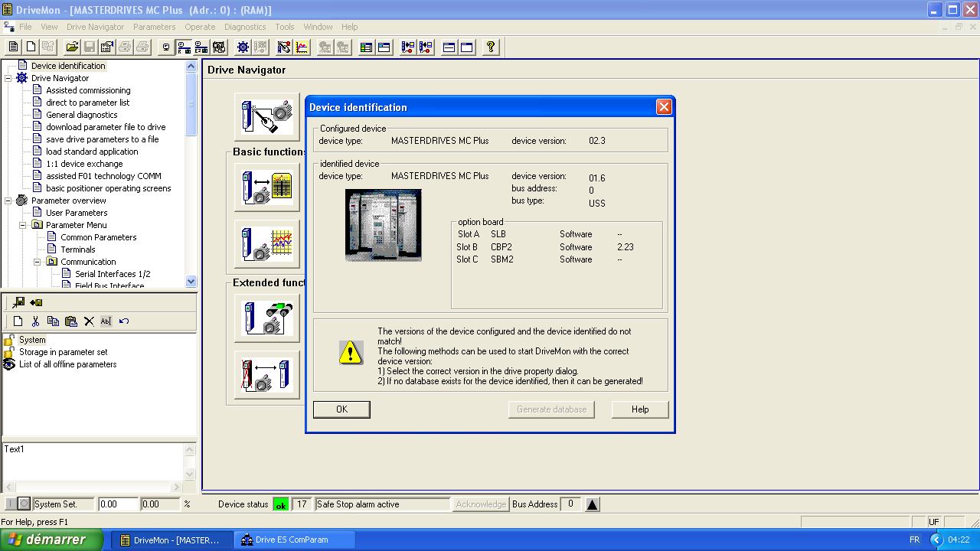980x551 pixels.
Task: Open the Diagnostics menu
Action: coord(245,27)
